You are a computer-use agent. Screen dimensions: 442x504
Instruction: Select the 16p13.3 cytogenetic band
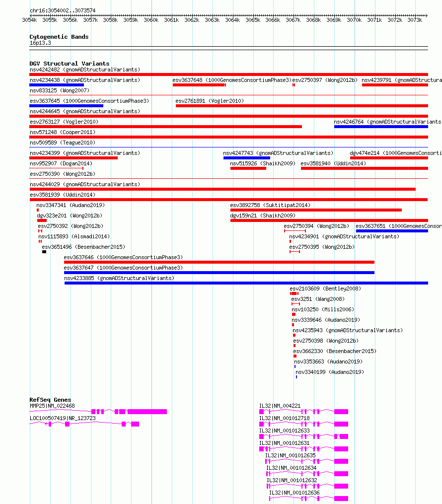point(228,48)
